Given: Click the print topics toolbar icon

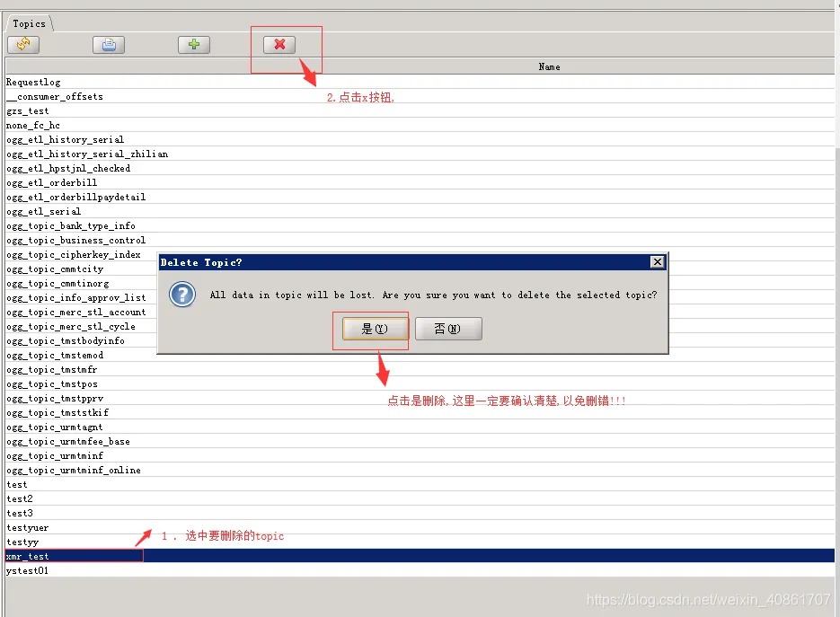Looking at the screenshot, I should (109, 44).
